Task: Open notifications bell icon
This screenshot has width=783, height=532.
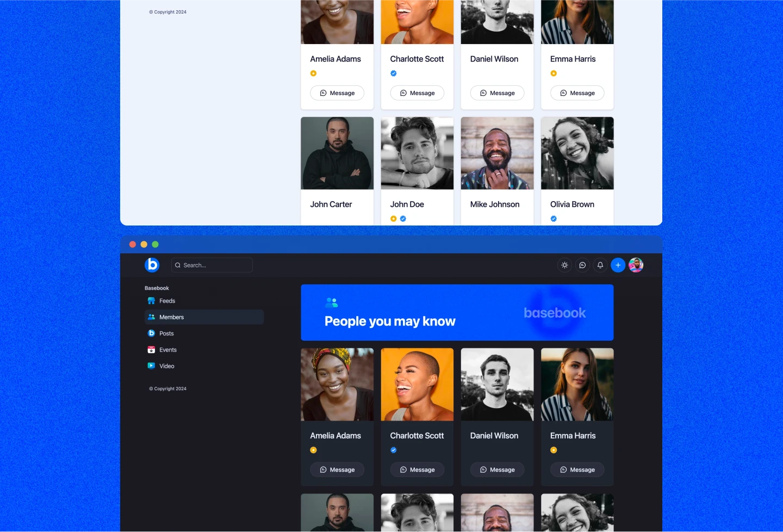Action: (600, 265)
